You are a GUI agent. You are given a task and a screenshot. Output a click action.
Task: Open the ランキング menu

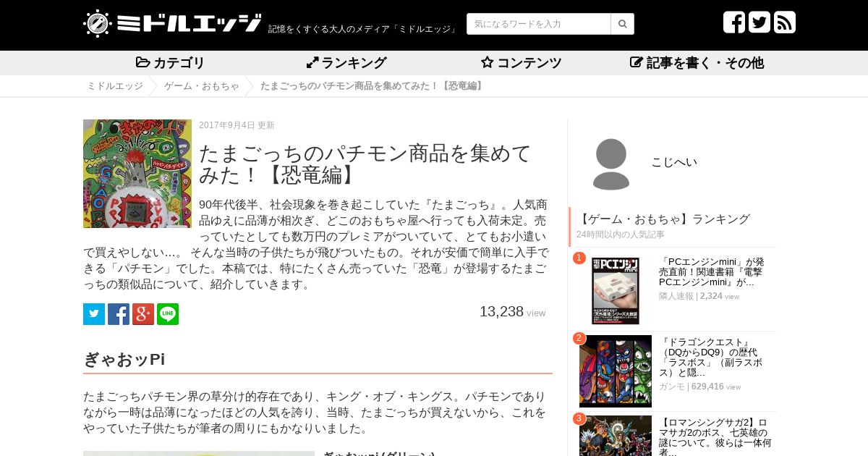[346, 63]
